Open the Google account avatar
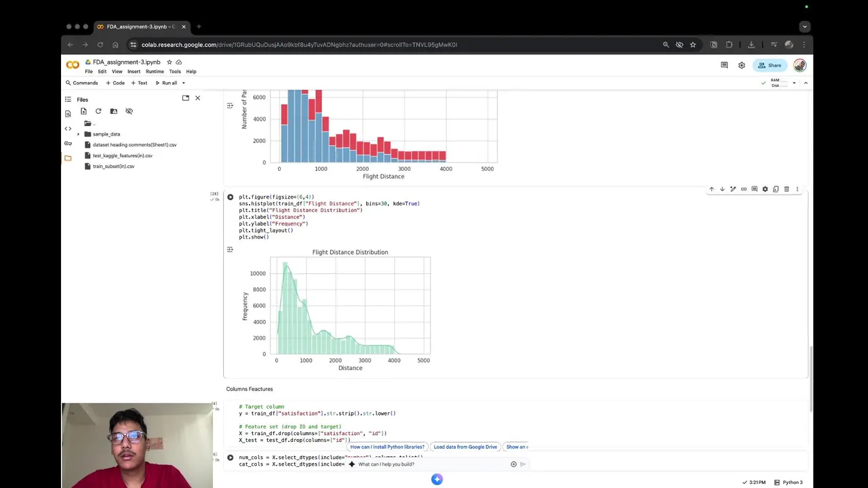868x488 pixels. [x=800, y=65]
